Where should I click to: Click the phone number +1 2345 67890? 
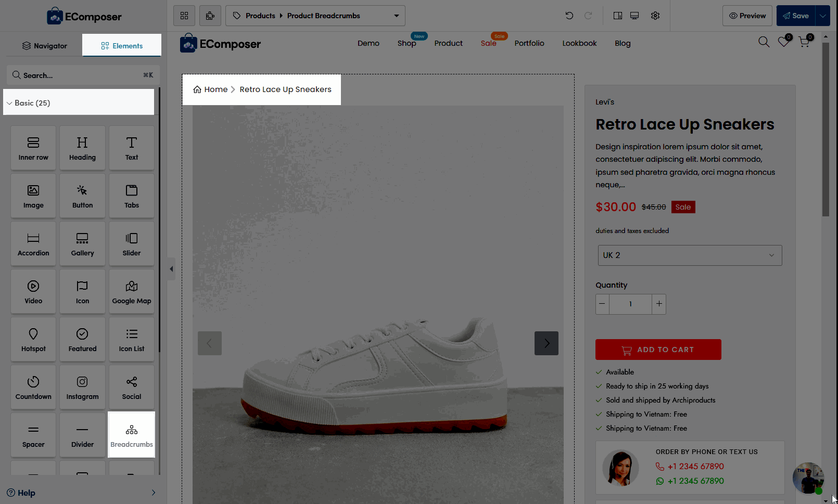pos(695,467)
